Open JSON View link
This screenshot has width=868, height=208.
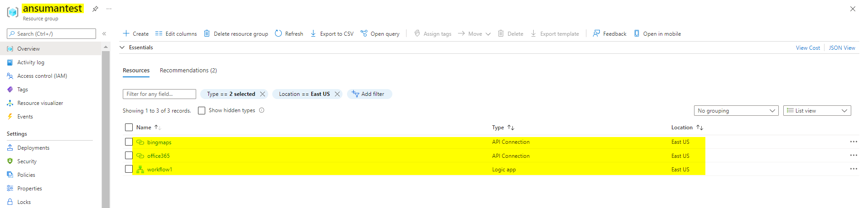click(842, 48)
